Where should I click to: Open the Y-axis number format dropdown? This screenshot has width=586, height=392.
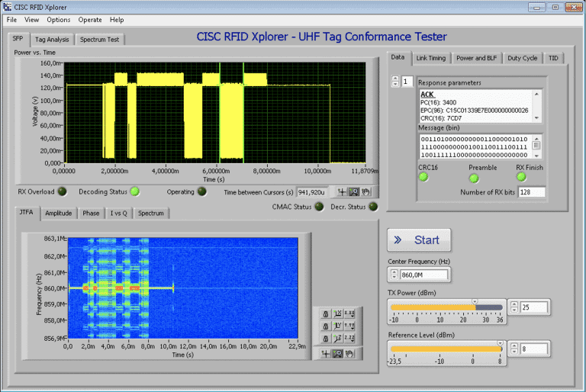349,326
